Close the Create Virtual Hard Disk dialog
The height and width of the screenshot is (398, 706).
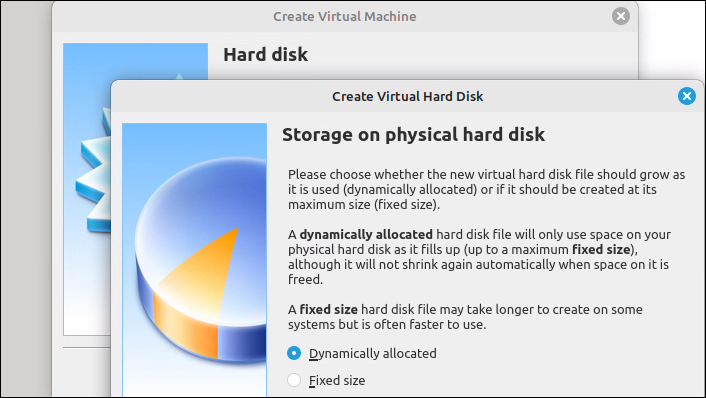click(687, 96)
